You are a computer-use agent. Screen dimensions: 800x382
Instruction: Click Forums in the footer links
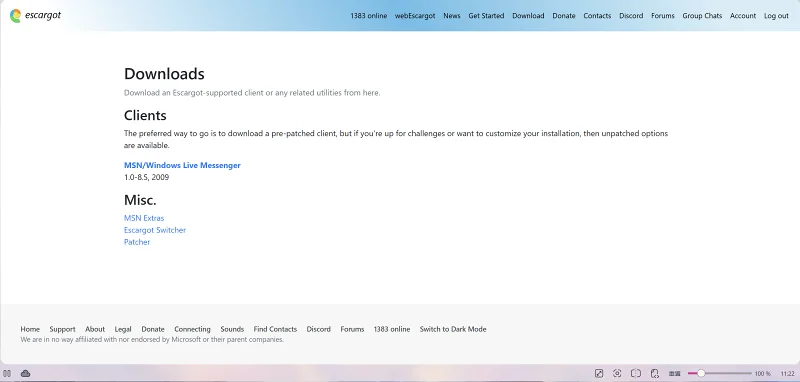point(352,329)
